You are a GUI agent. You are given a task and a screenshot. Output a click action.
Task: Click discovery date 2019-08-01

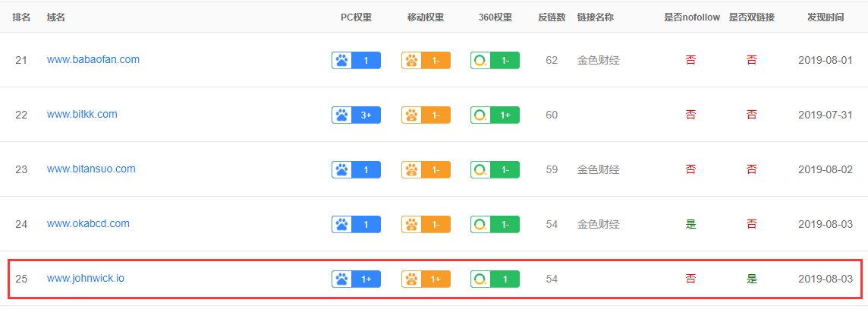(x=826, y=61)
